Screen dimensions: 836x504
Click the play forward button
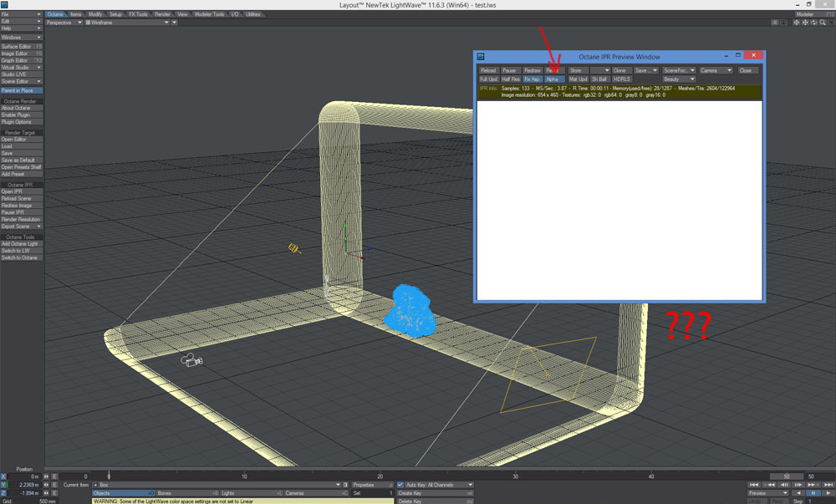[x=828, y=493]
